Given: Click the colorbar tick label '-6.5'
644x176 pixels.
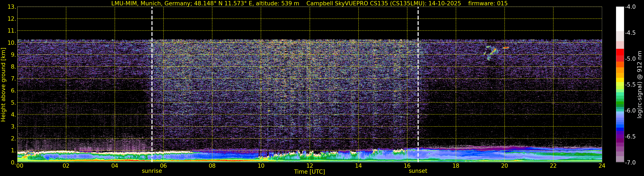Looking at the screenshot, I should click(x=630, y=137).
